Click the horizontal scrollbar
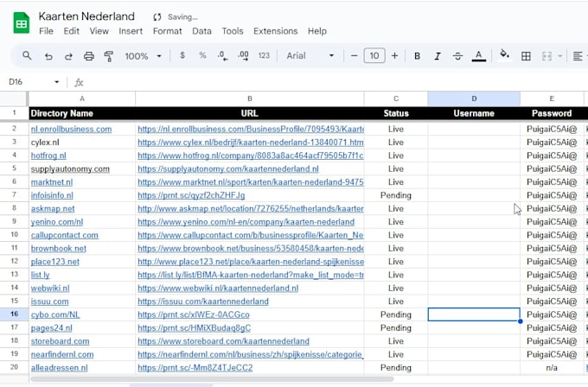The image size is (588, 387). (x=212, y=379)
